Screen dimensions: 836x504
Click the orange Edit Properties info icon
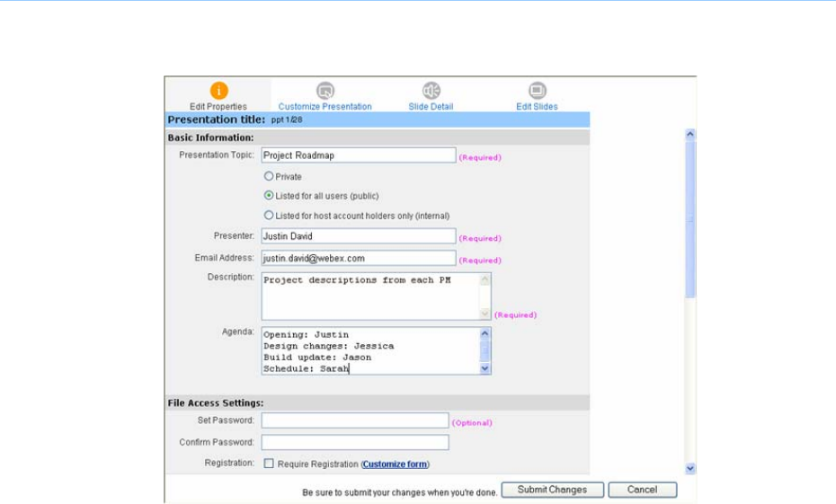click(218, 91)
